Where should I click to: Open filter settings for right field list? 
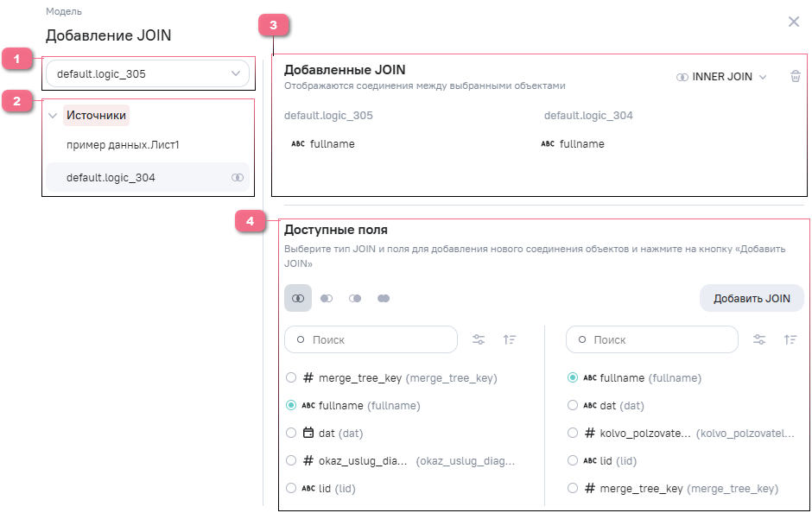(x=759, y=339)
